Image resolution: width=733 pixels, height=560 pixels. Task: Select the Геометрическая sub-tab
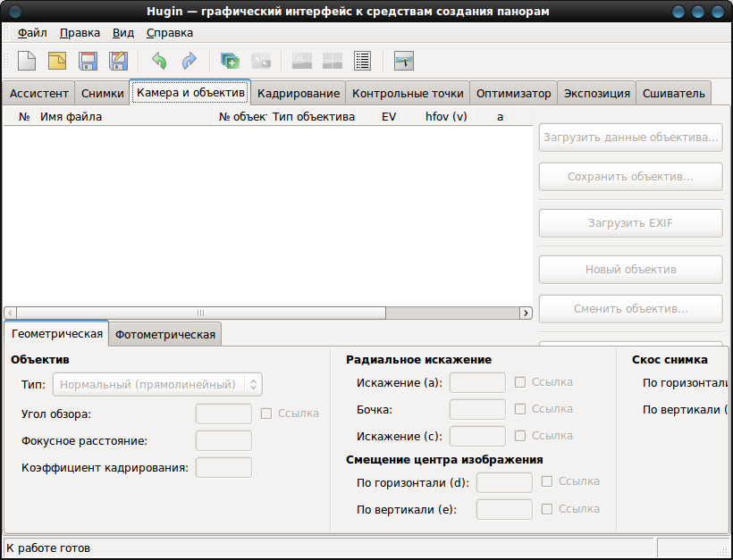[57, 333]
